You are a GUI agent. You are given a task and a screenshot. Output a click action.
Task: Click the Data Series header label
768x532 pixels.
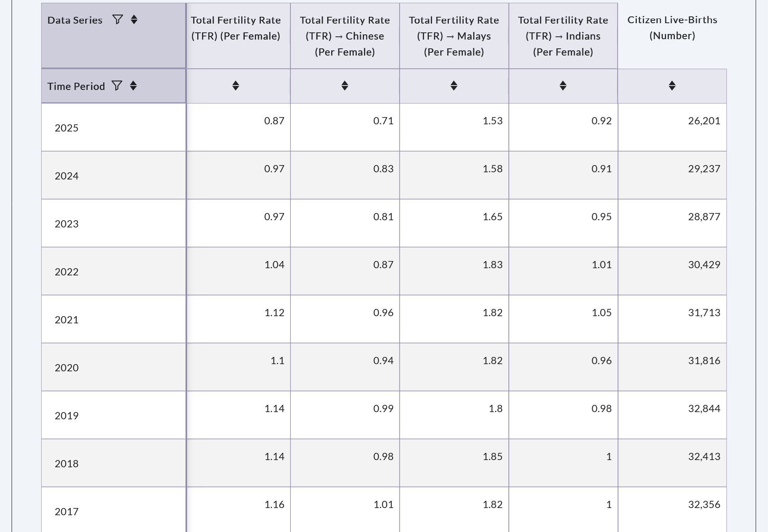point(75,20)
